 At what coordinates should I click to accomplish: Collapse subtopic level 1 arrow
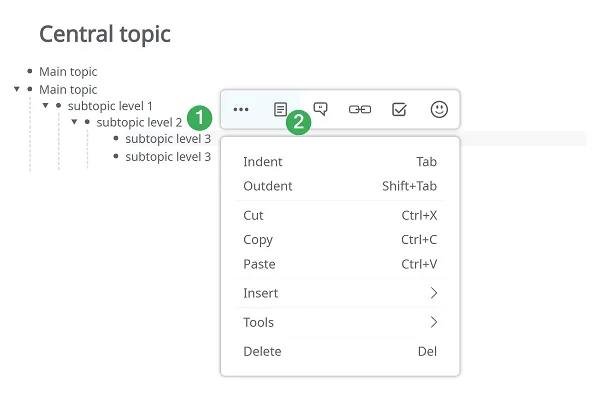pos(46,106)
